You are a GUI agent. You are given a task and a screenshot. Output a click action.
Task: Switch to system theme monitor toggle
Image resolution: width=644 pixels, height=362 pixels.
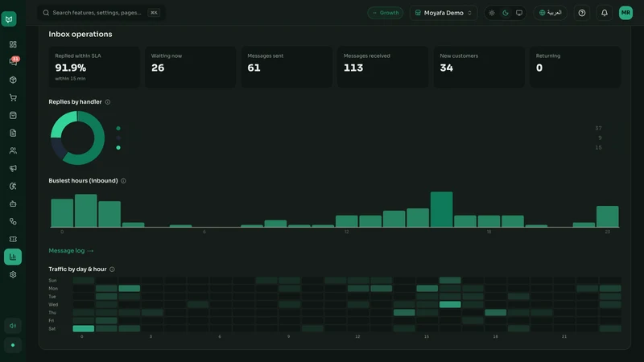coord(519,13)
